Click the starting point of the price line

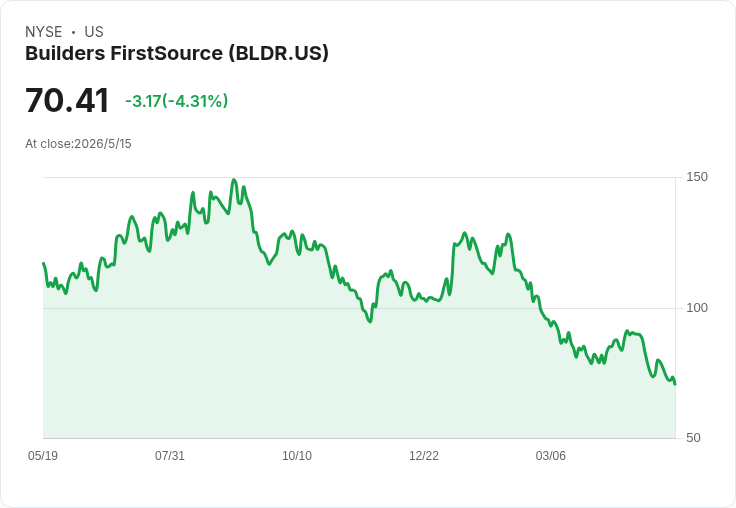pos(44,263)
